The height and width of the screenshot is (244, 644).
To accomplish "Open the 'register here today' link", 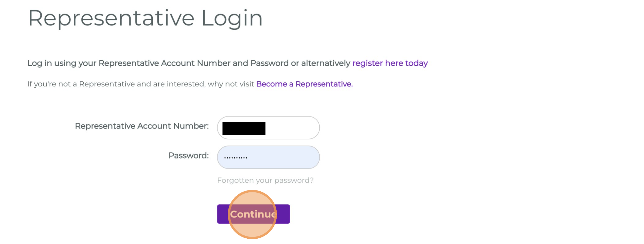I will (390, 63).
